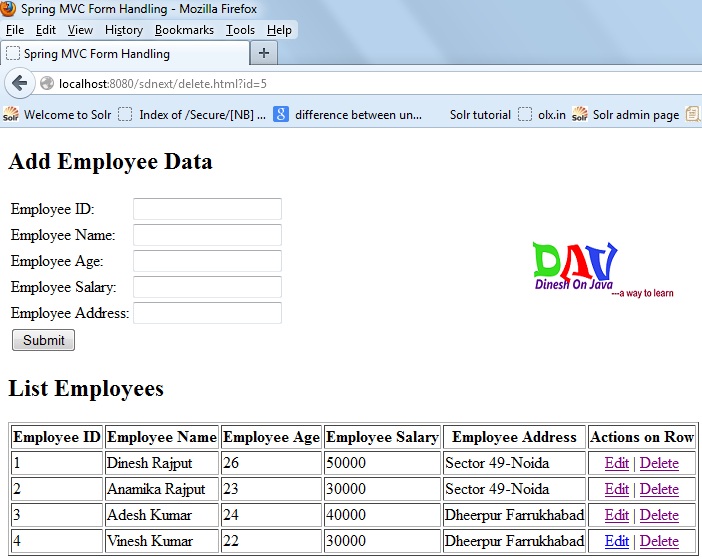The image size is (702, 559).
Task: Click the Employee Age column header
Action: pos(271,437)
